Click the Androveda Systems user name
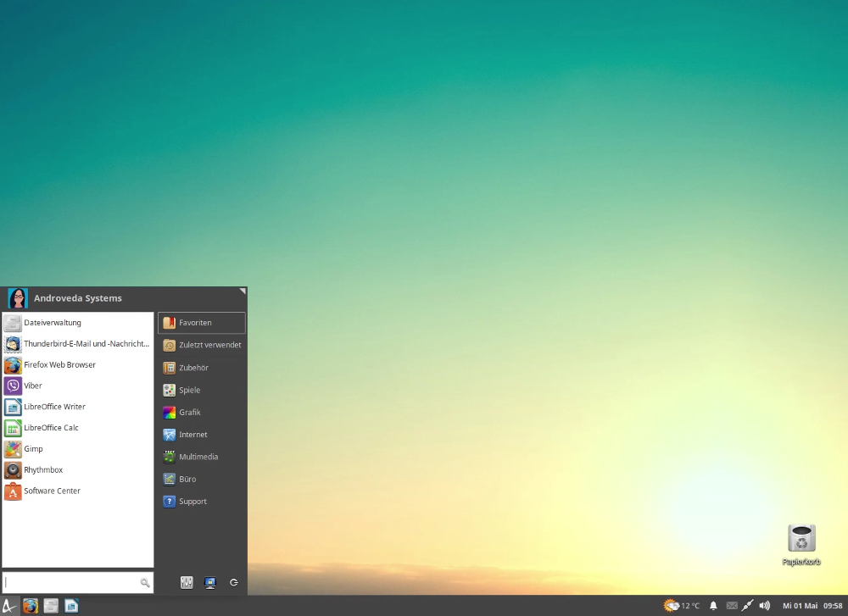This screenshot has height=616, width=848. (77, 298)
